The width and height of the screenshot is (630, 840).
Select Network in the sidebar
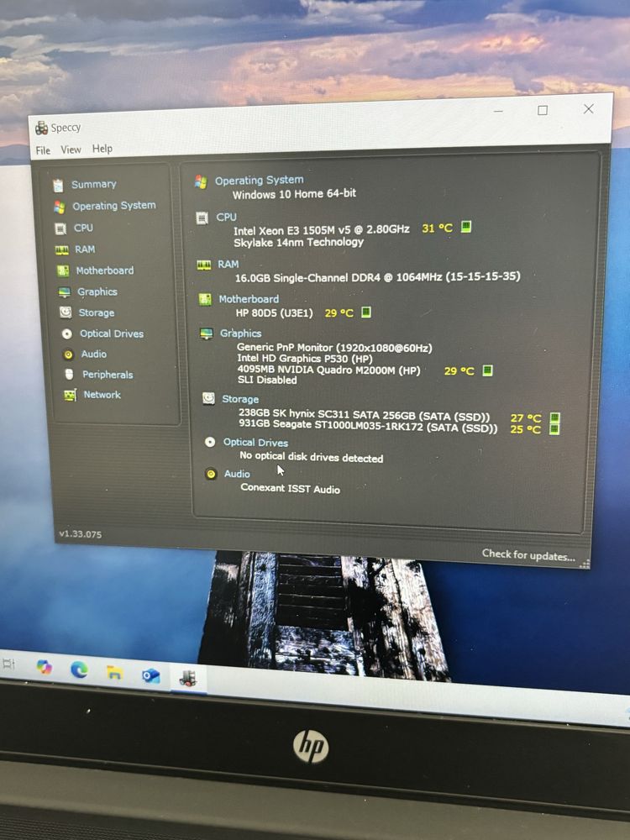[102, 395]
